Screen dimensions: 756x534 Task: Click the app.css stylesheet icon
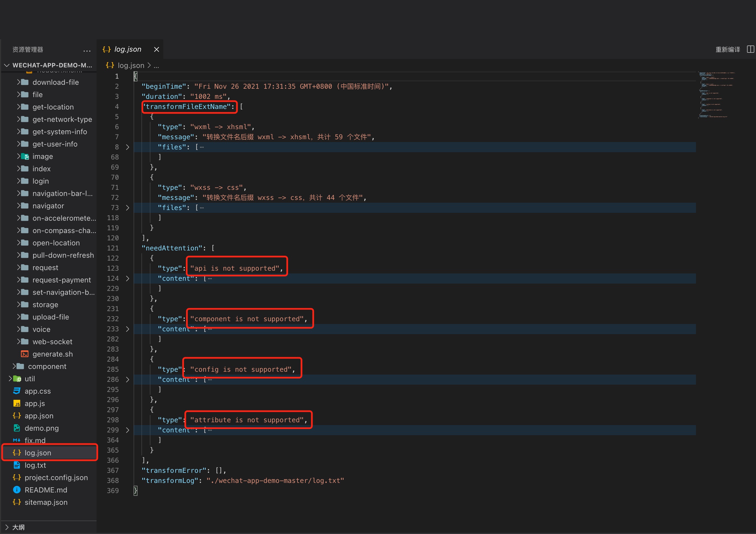point(17,391)
